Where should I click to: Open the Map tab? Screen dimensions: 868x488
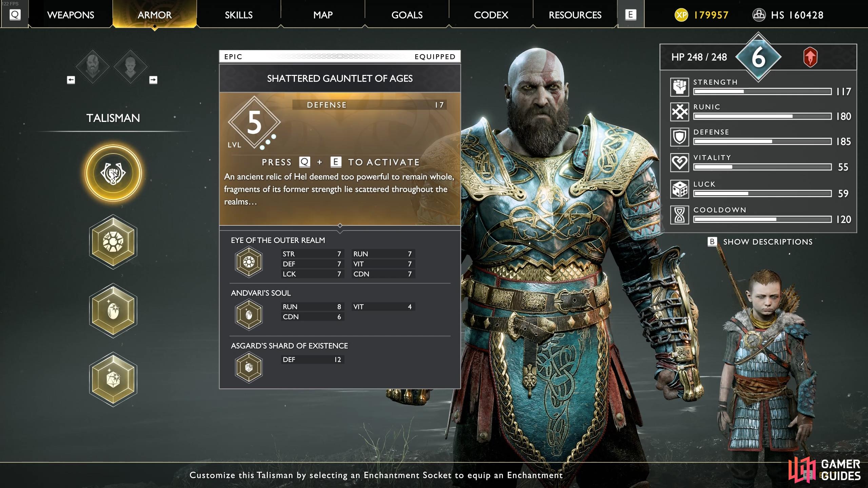[x=323, y=15]
